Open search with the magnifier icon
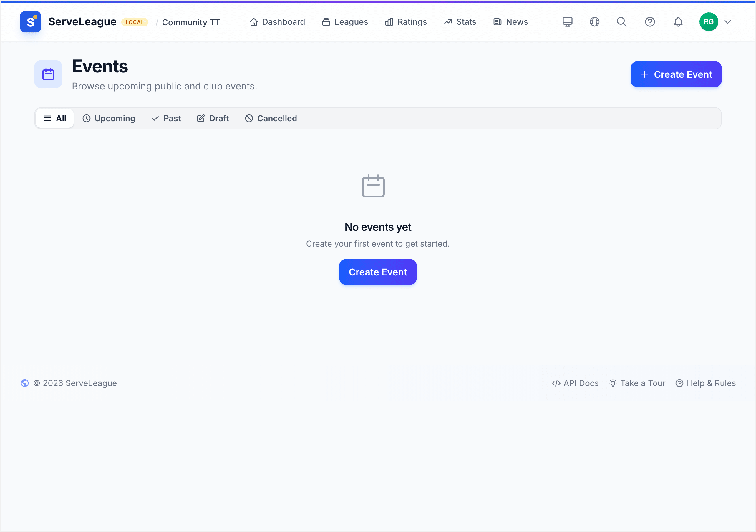 coord(622,22)
